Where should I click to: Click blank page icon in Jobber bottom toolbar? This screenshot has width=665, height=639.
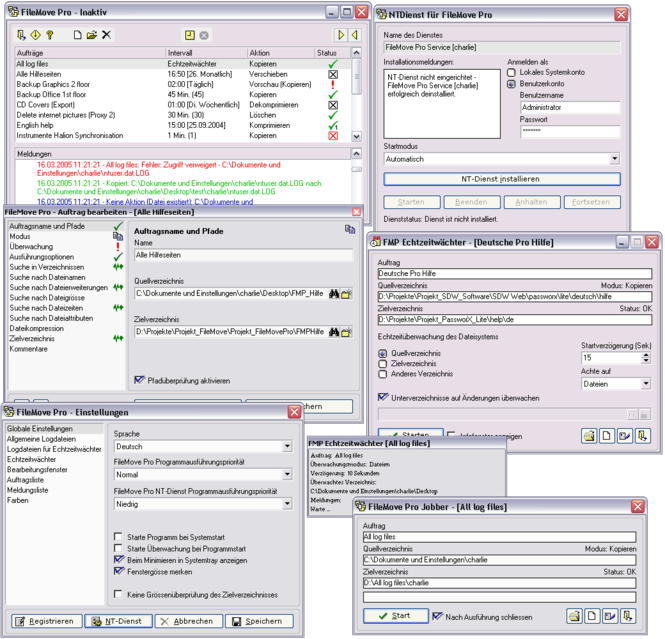click(x=592, y=616)
